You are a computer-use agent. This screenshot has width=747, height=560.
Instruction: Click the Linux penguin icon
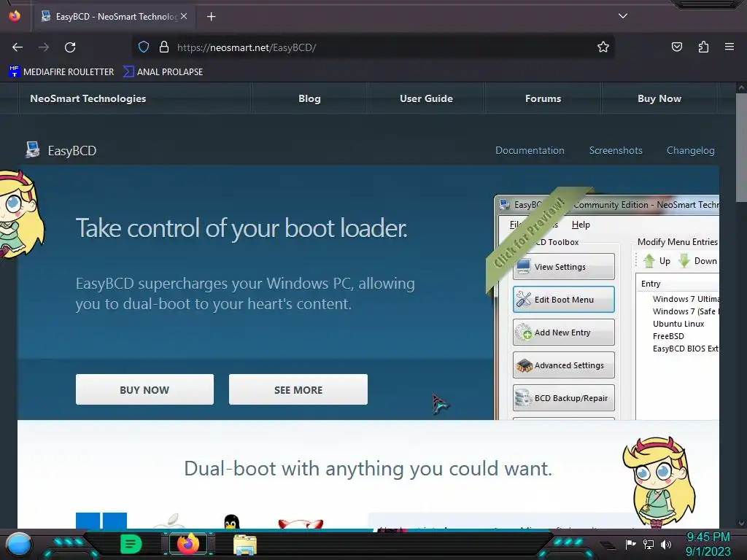point(231,522)
